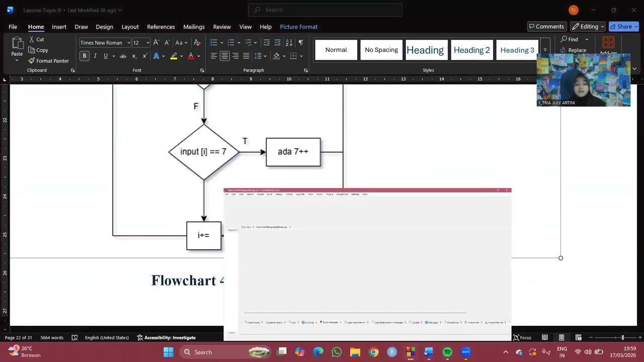Sort paragraph A to Z
The image size is (644, 362).
(x=289, y=43)
